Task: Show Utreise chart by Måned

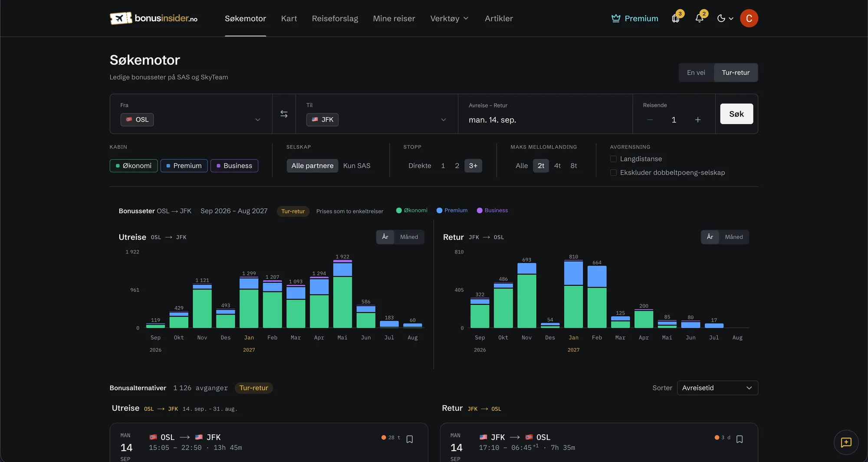Action: (409, 237)
